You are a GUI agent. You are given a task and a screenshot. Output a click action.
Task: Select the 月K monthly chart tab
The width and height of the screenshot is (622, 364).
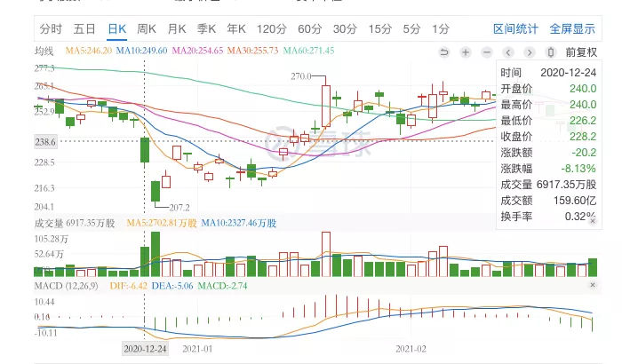(178, 28)
